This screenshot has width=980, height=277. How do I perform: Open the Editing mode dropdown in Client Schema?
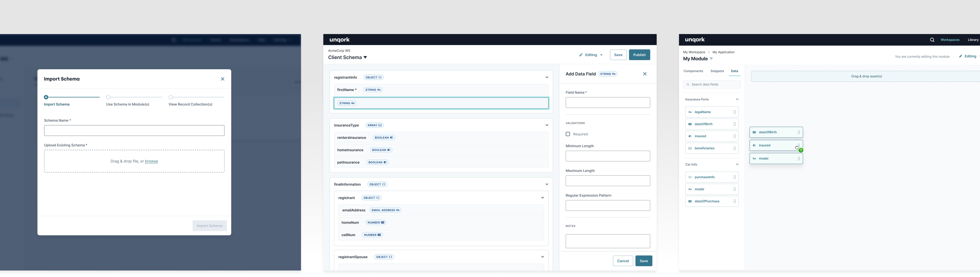pyautogui.click(x=591, y=55)
